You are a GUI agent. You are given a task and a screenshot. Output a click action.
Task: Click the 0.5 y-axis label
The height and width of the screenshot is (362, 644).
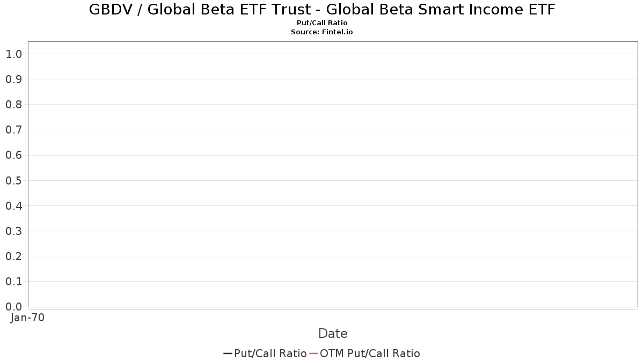coord(13,180)
